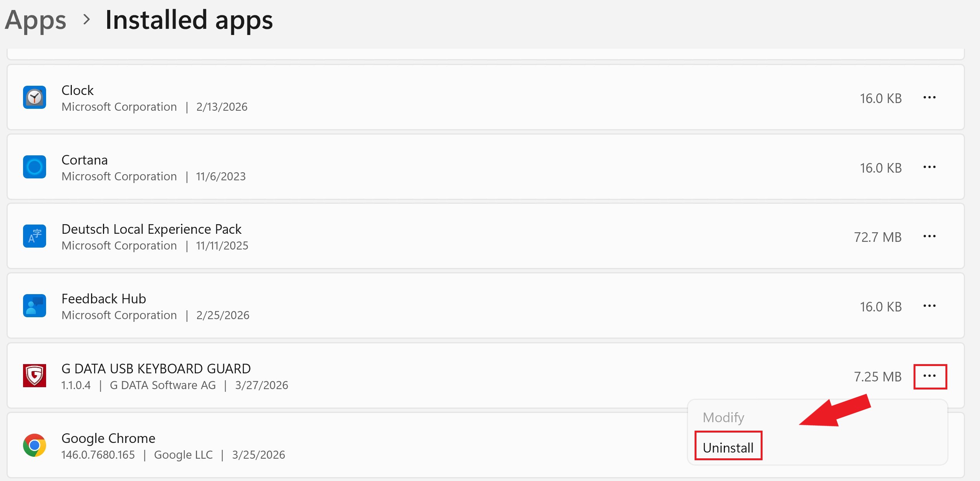
Task: Click the Feedback Hub app icon
Action: click(x=35, y=306)
